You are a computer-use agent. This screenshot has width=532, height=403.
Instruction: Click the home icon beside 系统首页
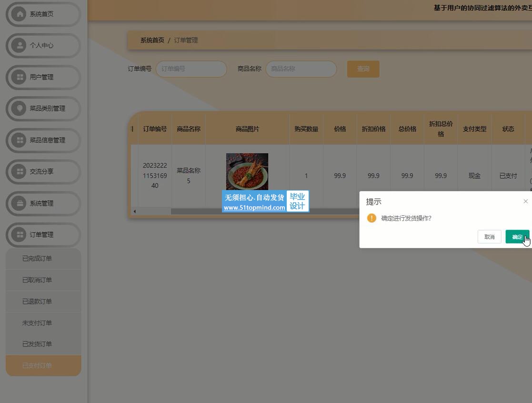[20, 14]
